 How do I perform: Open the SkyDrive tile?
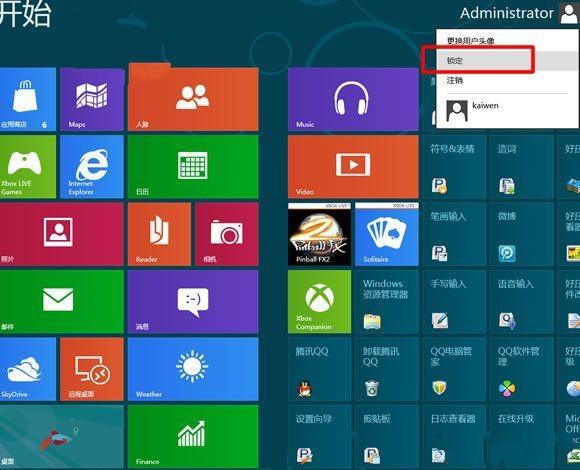pos(28,369)
